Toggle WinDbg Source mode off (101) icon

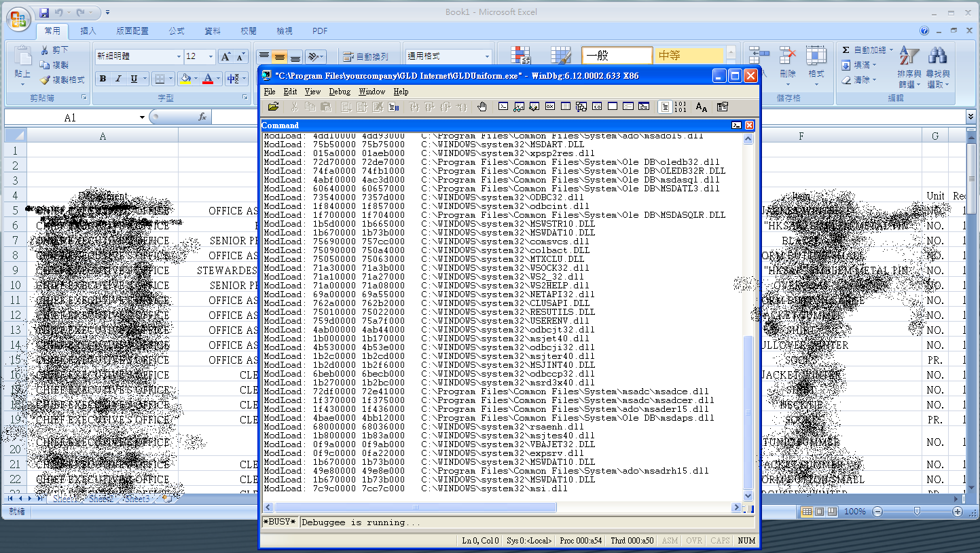pyautogui.click(x=681, y=107)
